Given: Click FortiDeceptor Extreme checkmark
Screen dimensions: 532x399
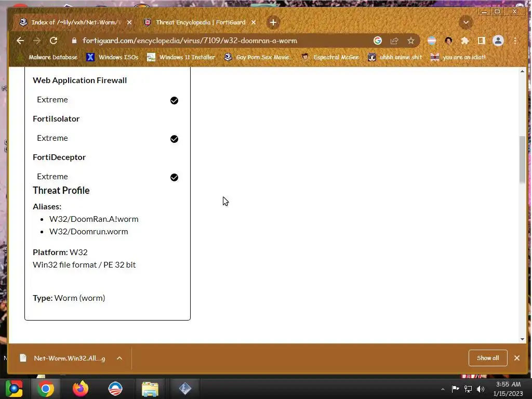Looking at the screenshot, I should coord(174,178).
